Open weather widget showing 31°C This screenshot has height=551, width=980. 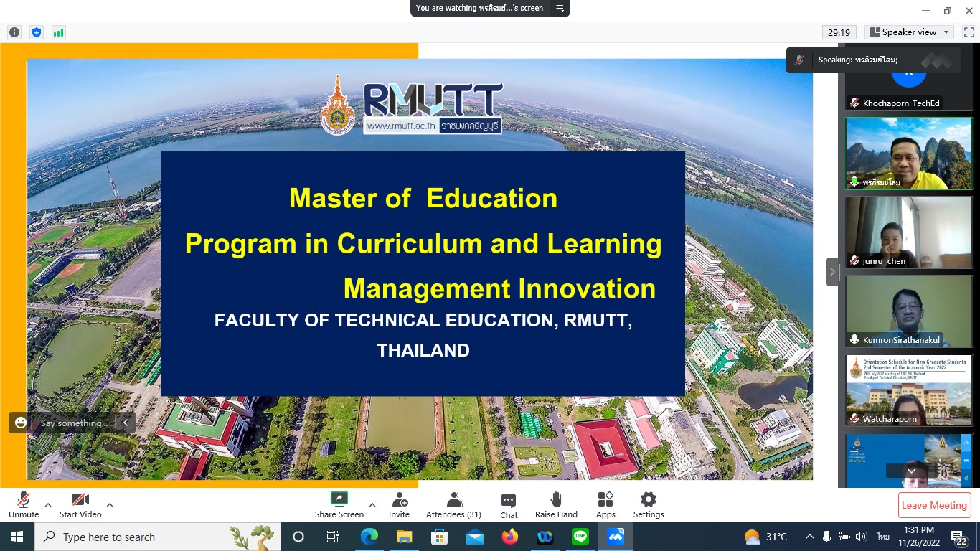pyautogui.click(x=765, y=537)
